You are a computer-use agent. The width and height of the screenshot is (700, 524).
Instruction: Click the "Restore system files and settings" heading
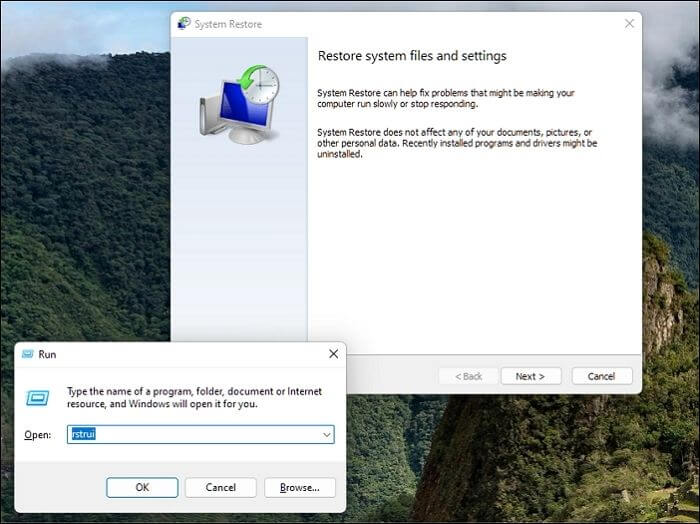411,56
